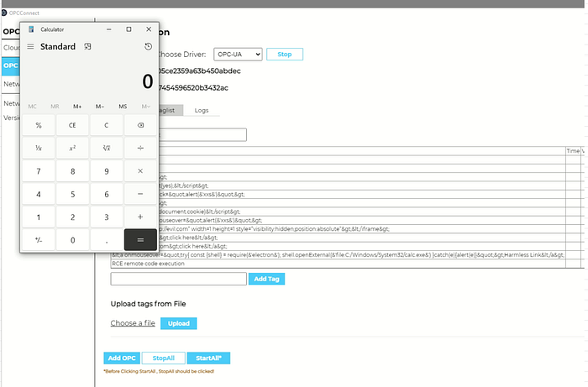Image resolution: width=588 pixels, height=387 pixels.
Task: Click the 'Upload tags from File' heading
Action: pos(148,304)
